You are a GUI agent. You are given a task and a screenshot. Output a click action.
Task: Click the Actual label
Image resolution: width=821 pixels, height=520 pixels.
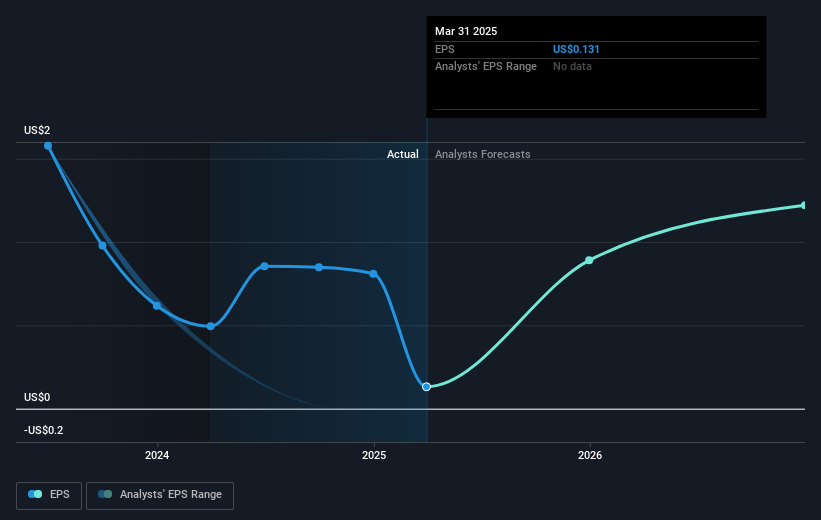pyautogui.click(x=403, y=154)
